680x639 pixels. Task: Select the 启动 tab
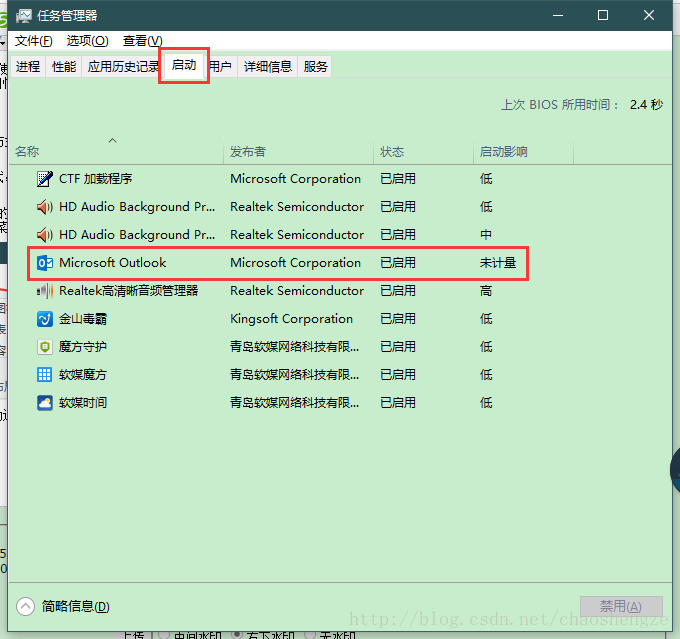point(184,65)
